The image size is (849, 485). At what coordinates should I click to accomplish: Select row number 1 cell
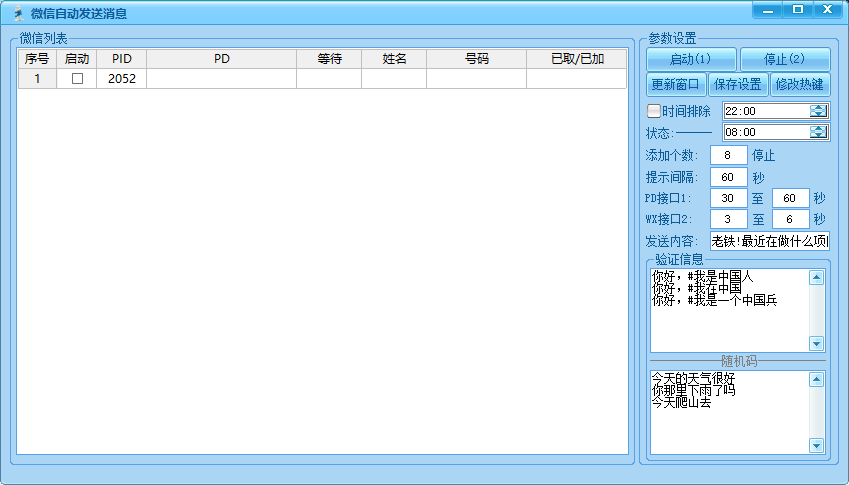tap(37, 78)
